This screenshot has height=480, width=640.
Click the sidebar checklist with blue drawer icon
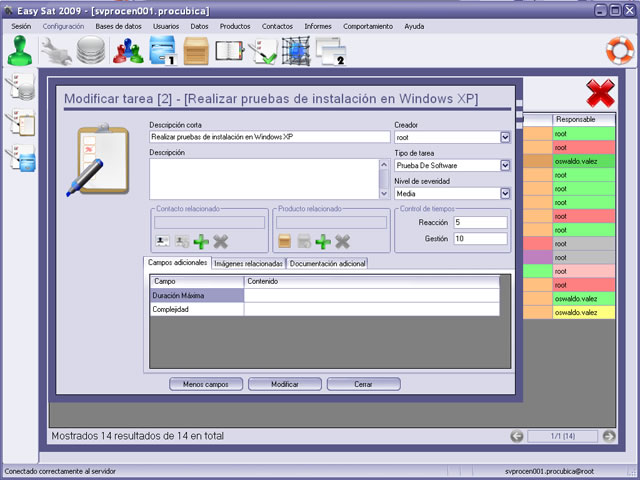click(x=21, y=158)
